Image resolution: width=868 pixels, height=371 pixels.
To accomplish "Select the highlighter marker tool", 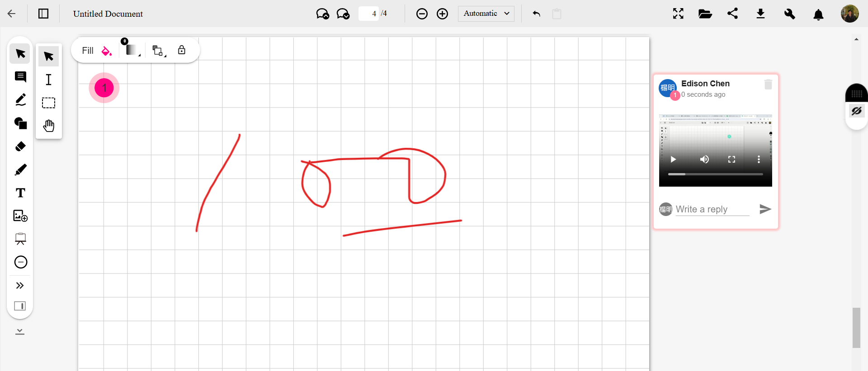I will (20, 170).
